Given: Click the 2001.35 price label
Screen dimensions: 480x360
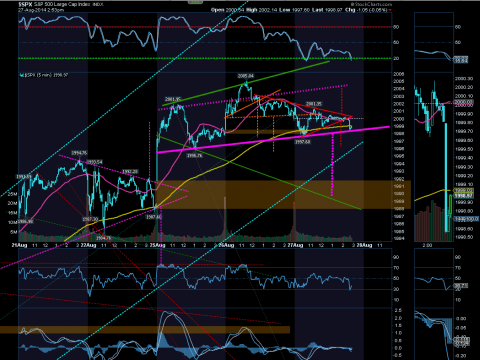Looking at the screenshot, I should point(314,104).
